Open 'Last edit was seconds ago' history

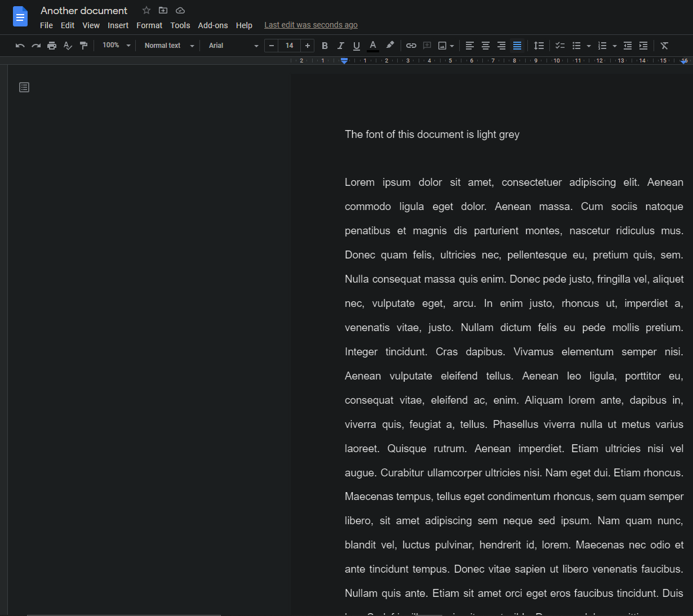(x=310, y=25)
